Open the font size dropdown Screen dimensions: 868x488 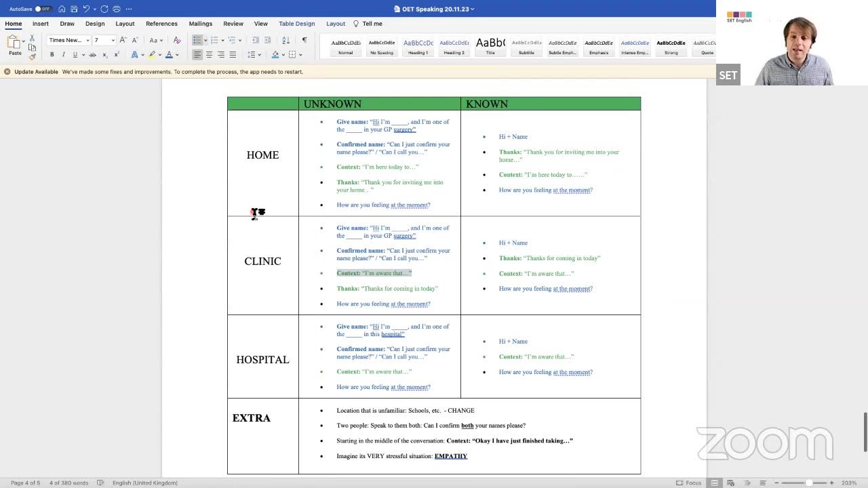[113, 40]
